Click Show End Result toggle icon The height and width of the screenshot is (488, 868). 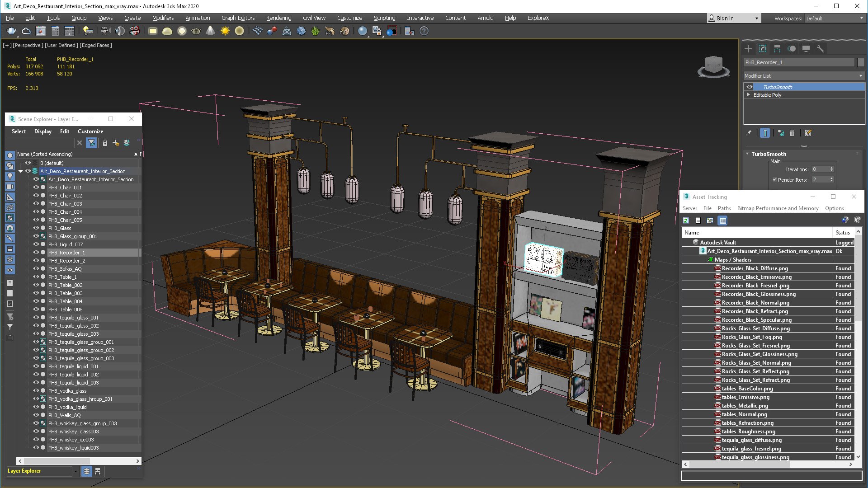[x=765, y=133]
